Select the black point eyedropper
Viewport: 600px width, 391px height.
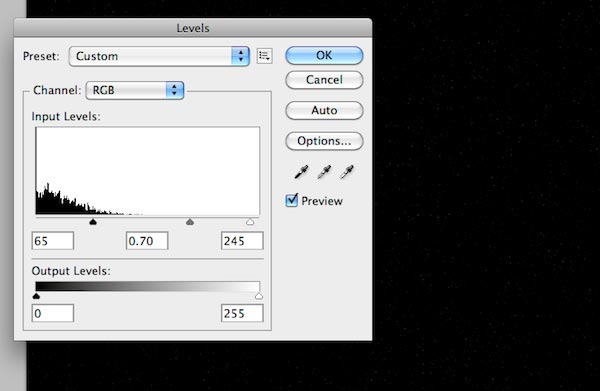(x=301, y=172)
